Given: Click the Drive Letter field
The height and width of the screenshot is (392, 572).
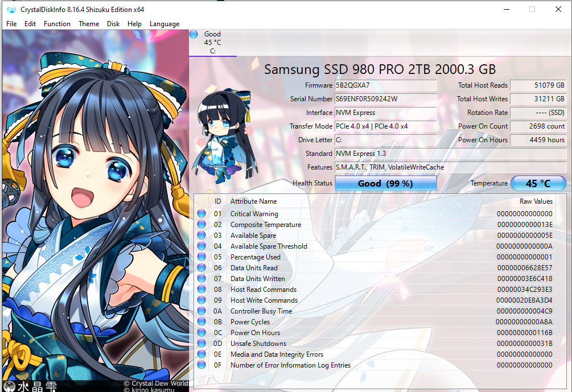Looking at the screenshot, I should 385,140.
